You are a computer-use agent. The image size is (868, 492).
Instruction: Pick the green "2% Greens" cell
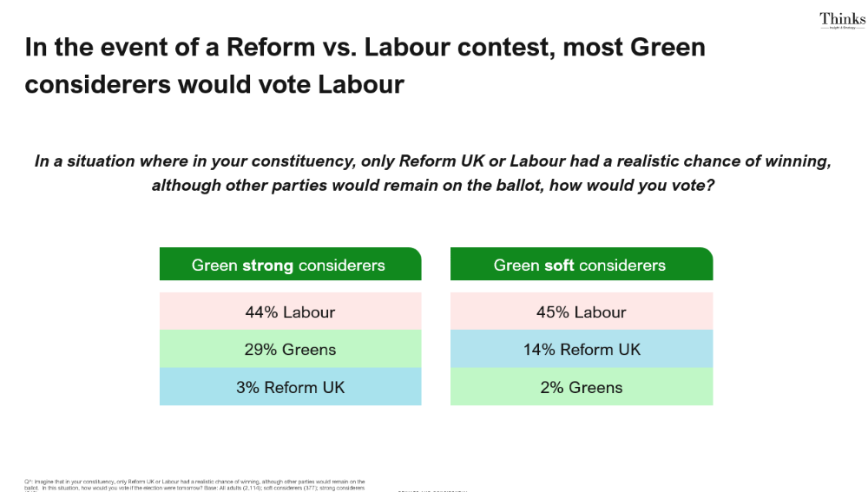click(581, 387)
